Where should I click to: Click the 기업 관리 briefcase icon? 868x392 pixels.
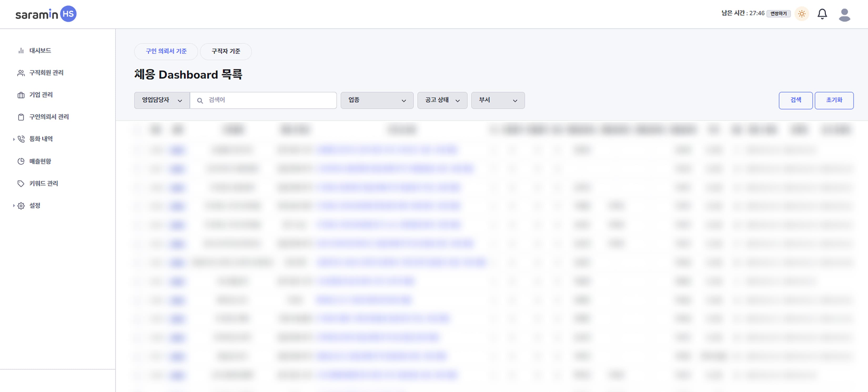21,95
